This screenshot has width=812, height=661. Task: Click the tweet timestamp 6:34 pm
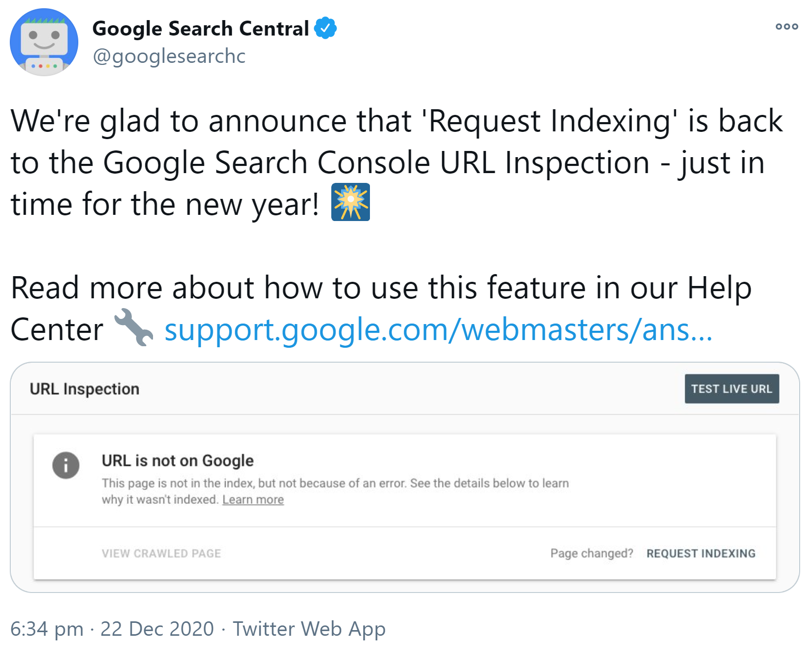point(45,629)
